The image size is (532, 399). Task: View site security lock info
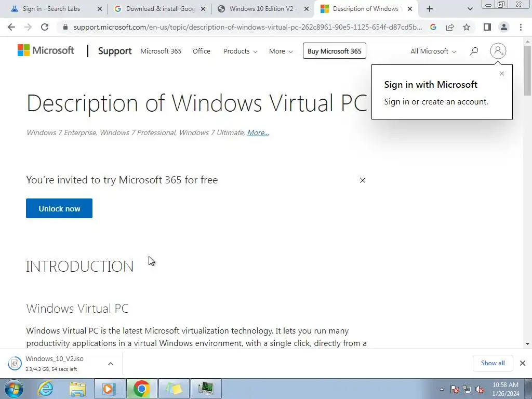point(65,27)
